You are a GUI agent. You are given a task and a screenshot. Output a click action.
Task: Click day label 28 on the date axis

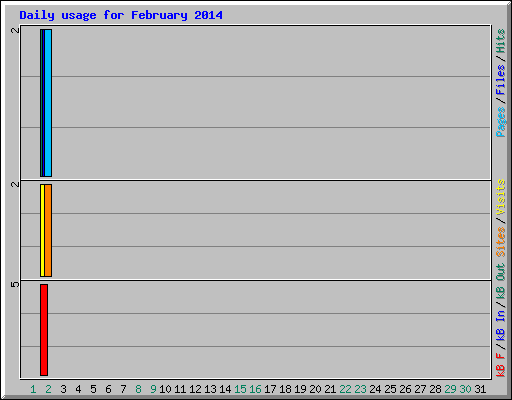pos(435,389)
